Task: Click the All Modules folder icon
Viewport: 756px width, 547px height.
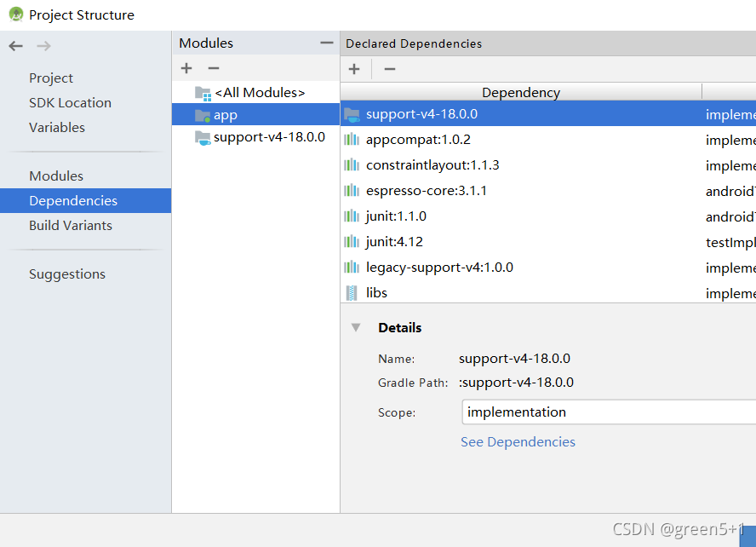Action: click(x=203, y=93)
